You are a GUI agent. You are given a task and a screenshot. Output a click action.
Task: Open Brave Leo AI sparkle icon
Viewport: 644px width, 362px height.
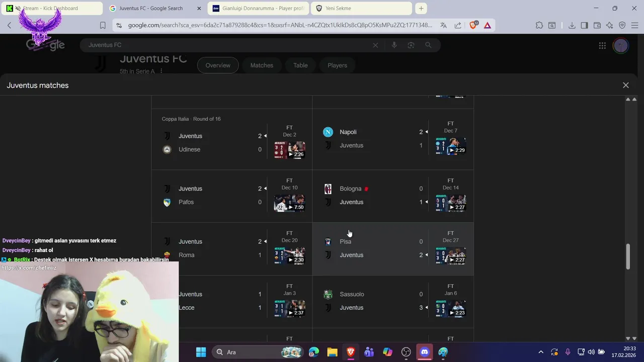click(x=610, y=25)
